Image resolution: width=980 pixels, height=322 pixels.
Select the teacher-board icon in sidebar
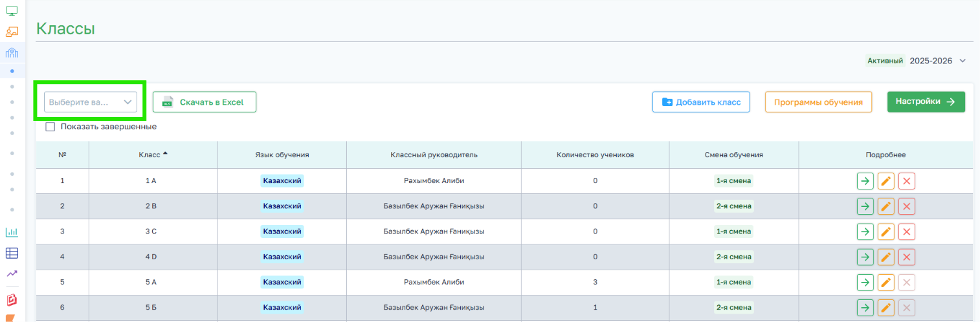click(12, 32)
